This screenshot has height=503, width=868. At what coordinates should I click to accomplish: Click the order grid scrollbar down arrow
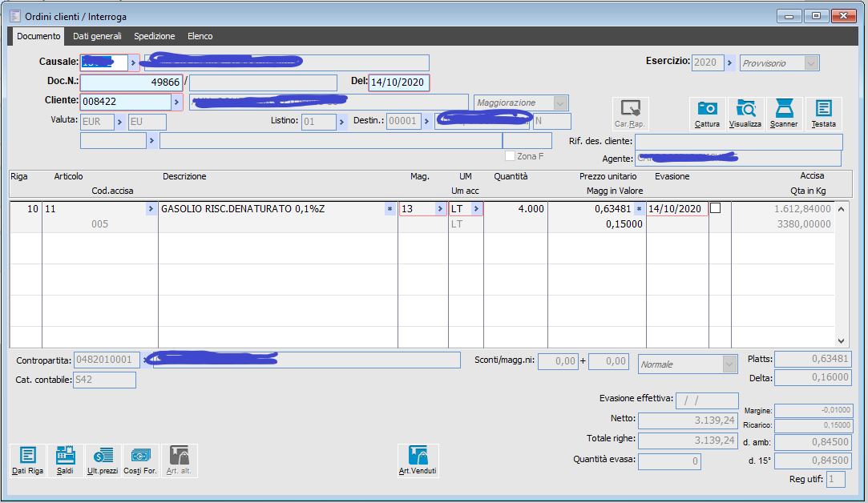841,340
